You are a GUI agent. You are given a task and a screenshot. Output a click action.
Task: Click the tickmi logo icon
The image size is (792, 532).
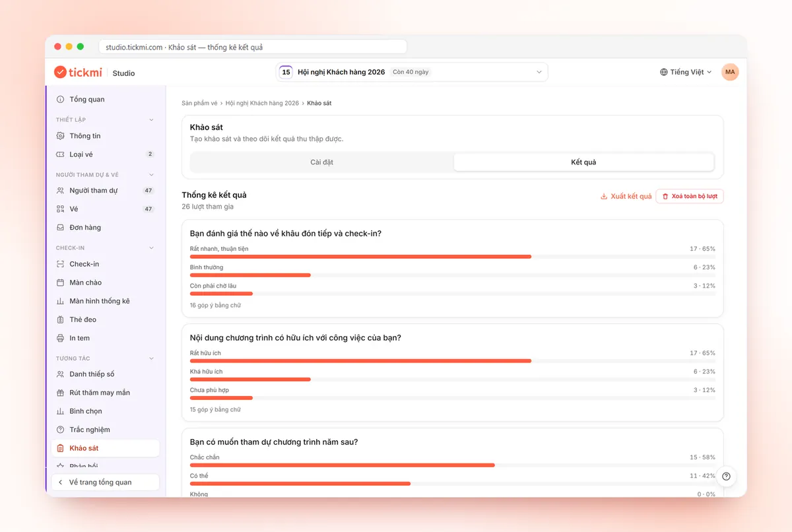[60, 72]
